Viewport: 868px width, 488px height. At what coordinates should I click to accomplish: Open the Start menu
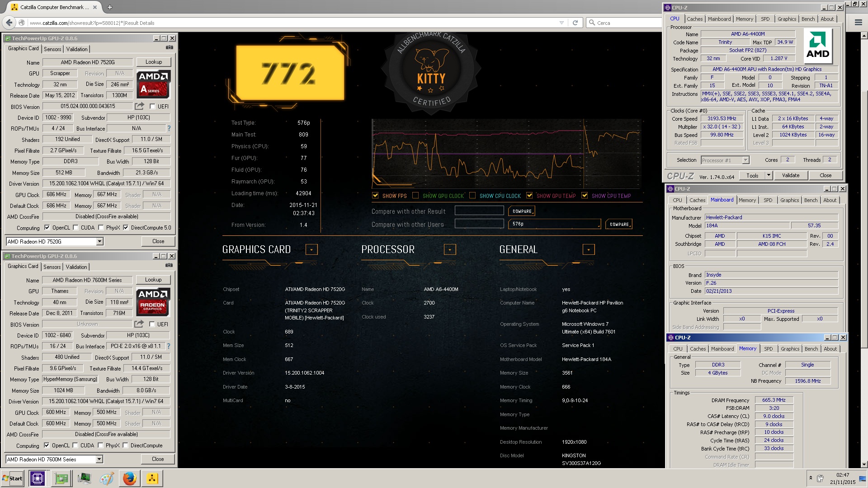click(12, 479)
